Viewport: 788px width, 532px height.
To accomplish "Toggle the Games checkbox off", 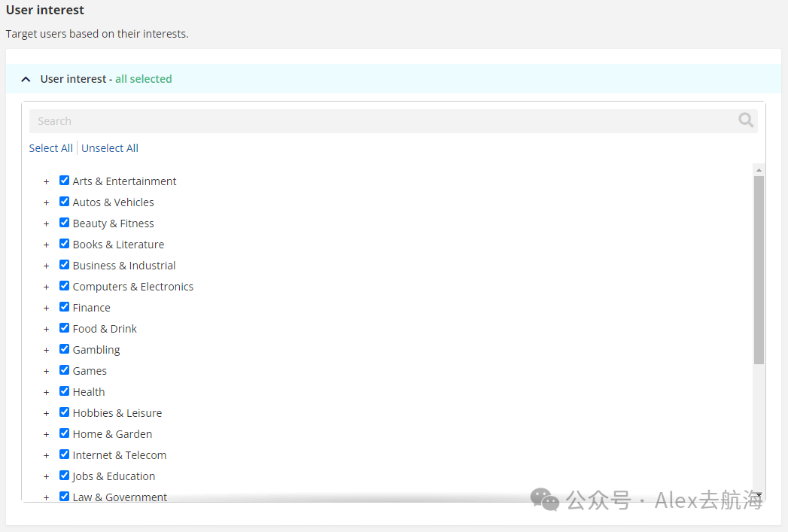I will tap(64, 370).
